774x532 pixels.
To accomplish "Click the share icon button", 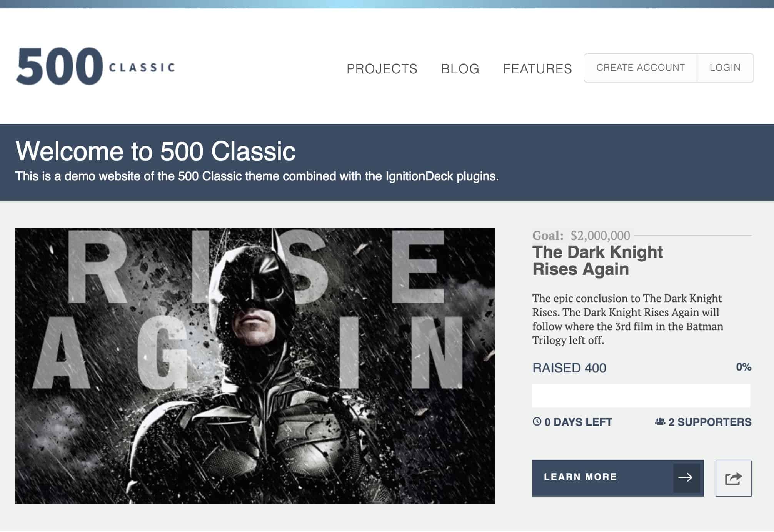I will tap(733, 479).
